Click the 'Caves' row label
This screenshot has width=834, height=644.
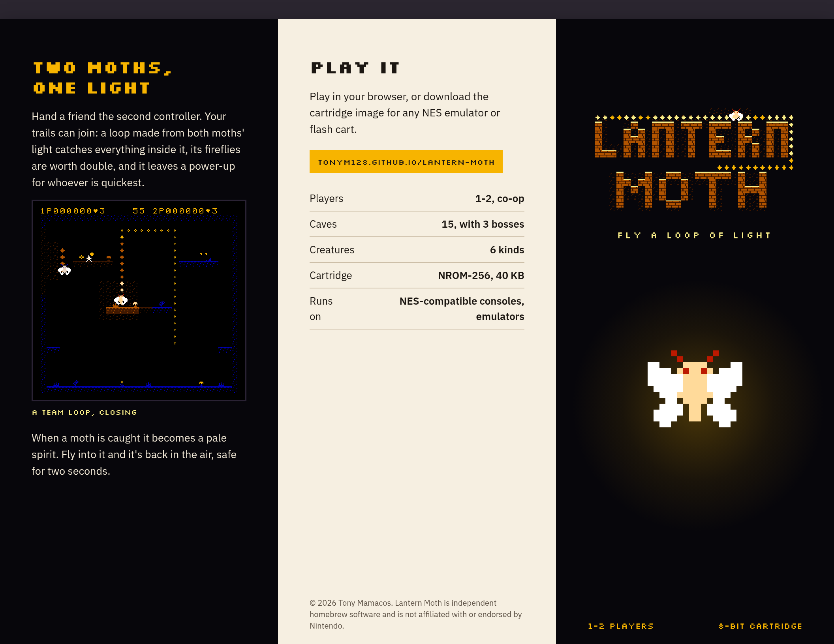[x=323, y=224]
